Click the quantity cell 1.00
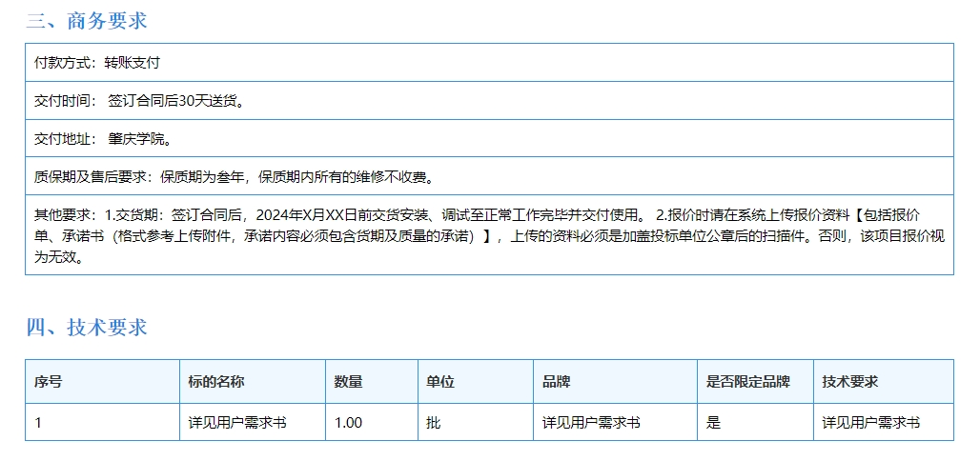The height and width of the screenshot is (461, 980). [348, 423]
